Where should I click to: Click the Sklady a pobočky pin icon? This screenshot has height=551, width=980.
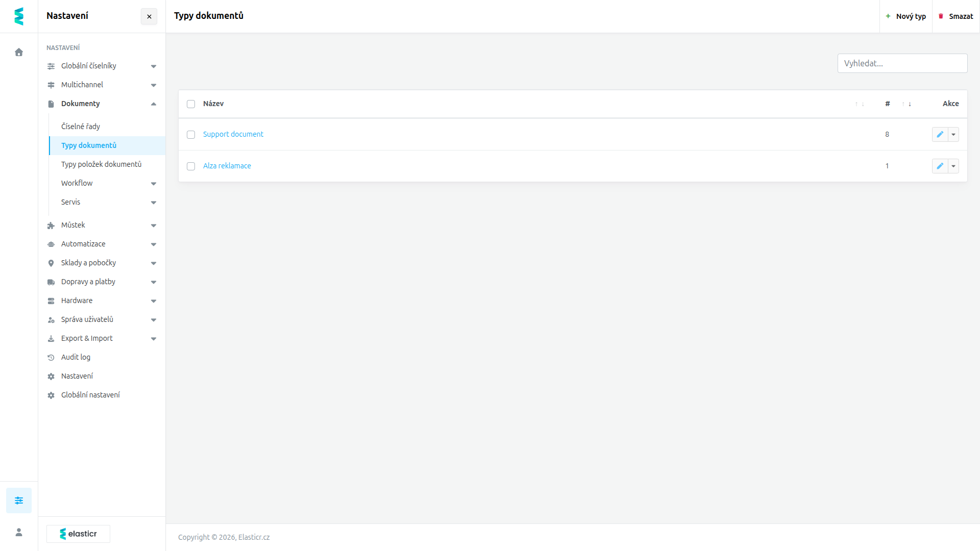pyautogui.click(x=51, y=263)
